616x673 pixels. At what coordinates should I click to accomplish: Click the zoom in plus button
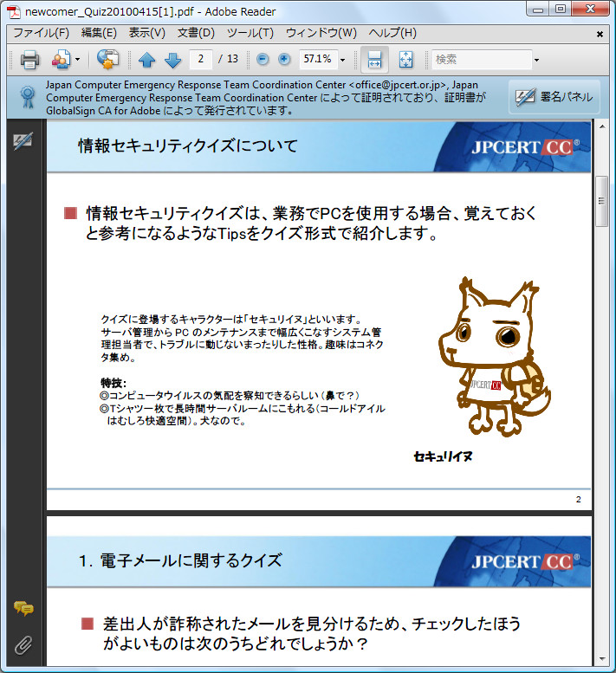[284, 59]
